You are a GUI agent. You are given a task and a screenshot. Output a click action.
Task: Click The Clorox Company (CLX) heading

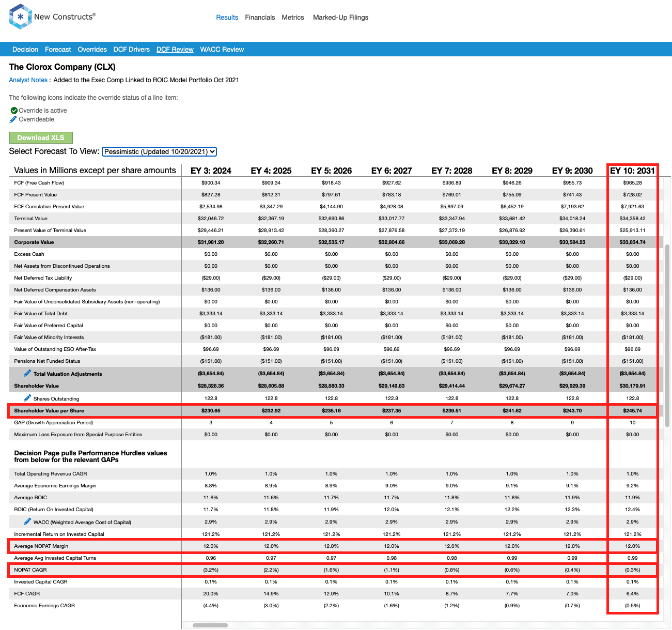coord(62,67)
